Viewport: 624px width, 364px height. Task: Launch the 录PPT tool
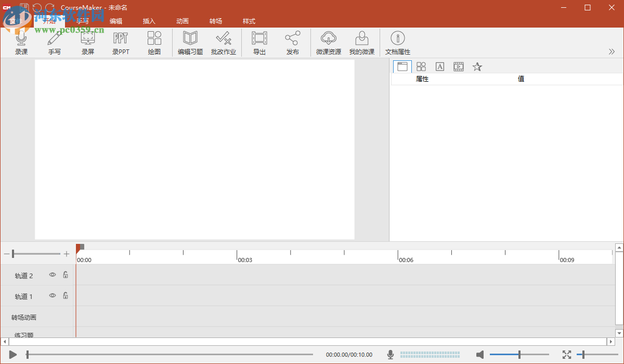point(121,42)
